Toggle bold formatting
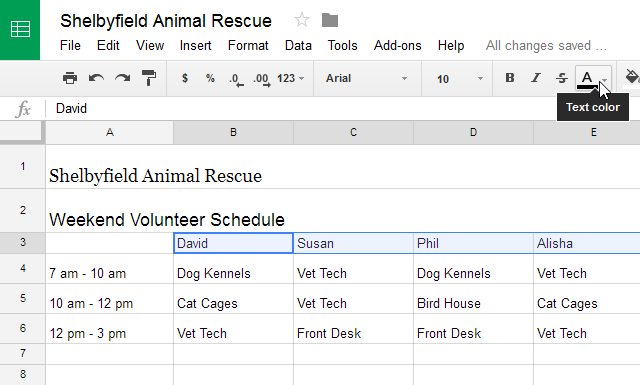Image resolution: width=640 pixels, height=385 pixels. point(510,78)
